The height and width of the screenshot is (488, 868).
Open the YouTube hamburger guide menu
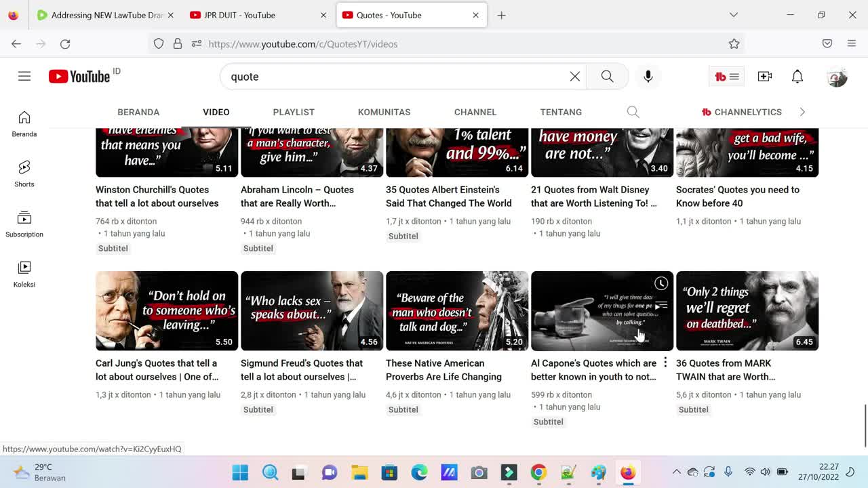pos(24,77)
